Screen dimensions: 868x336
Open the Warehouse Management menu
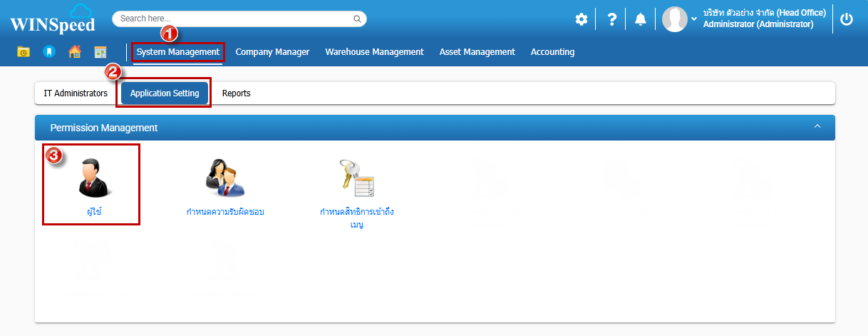pyautogui.click(x=374, y=52)
